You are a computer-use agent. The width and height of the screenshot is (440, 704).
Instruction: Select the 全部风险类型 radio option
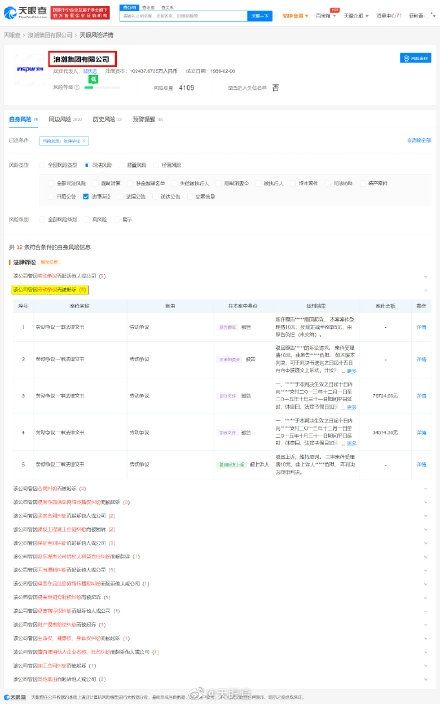59,165
